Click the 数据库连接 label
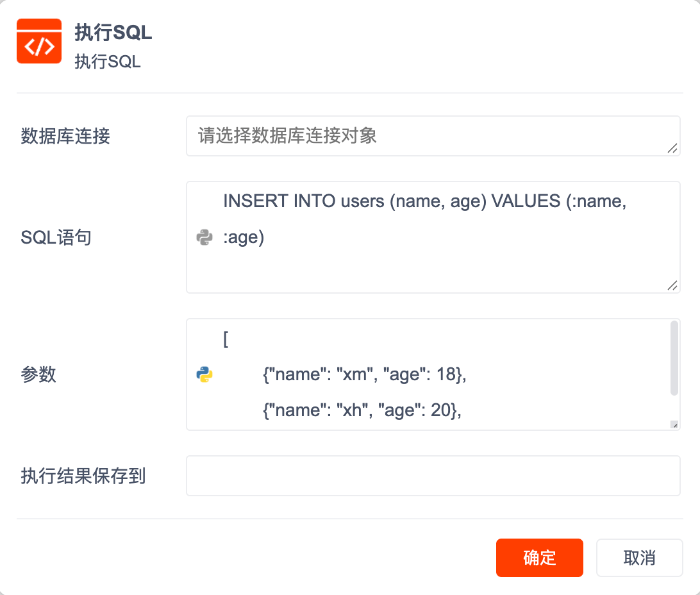 point(65,137)
